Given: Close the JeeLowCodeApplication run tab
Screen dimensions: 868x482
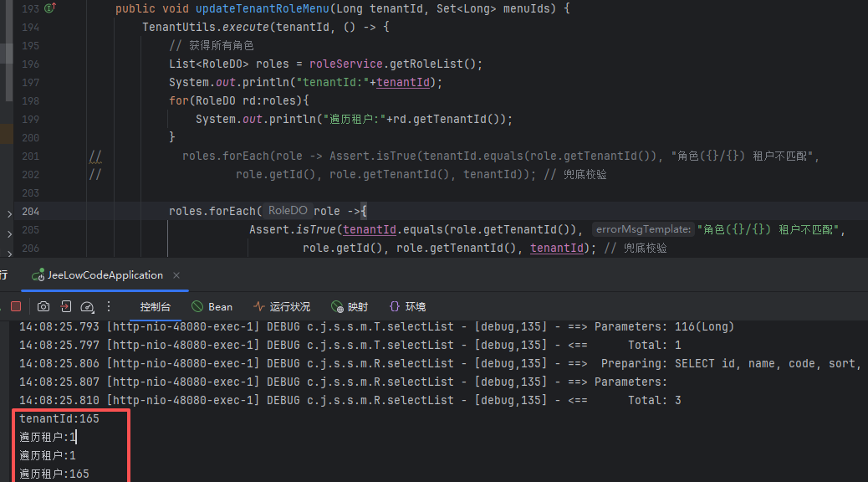Looking at the screenshot, I should (176, 275).
